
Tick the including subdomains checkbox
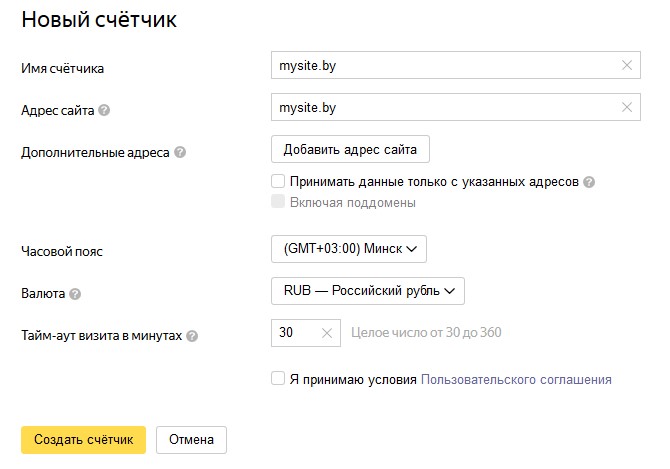[x=278, y=202]
